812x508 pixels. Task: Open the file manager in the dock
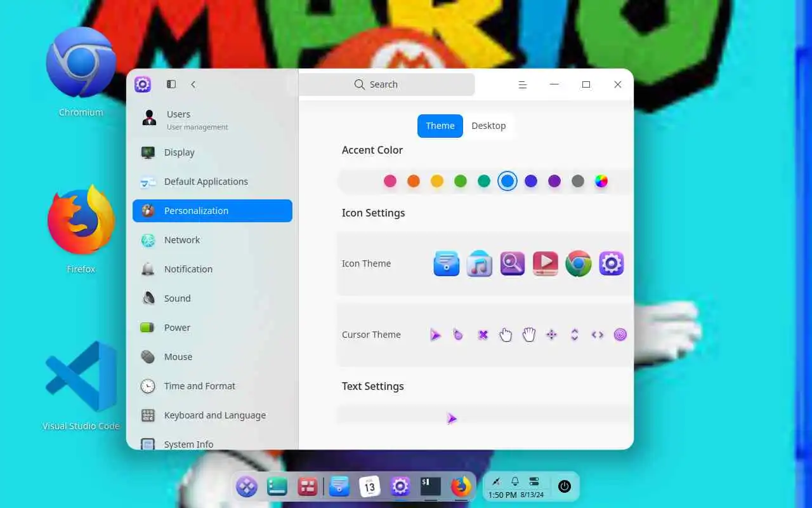click(339, 487)
